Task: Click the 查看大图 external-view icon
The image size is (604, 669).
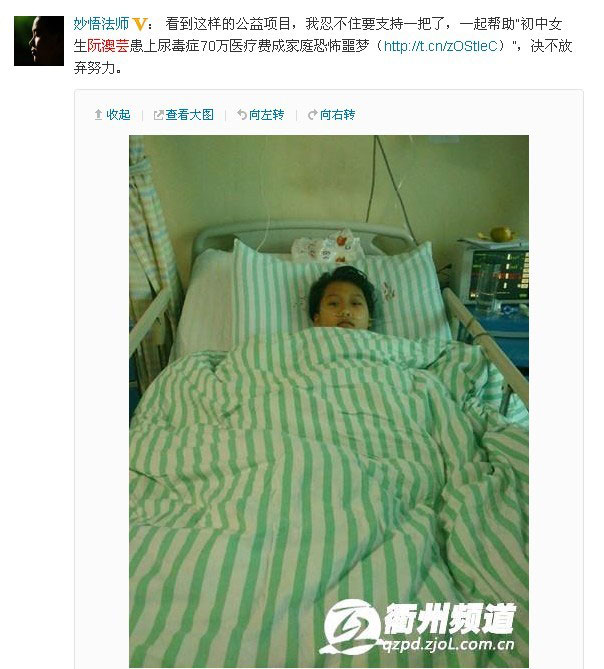Action: [x=158, y=115]
